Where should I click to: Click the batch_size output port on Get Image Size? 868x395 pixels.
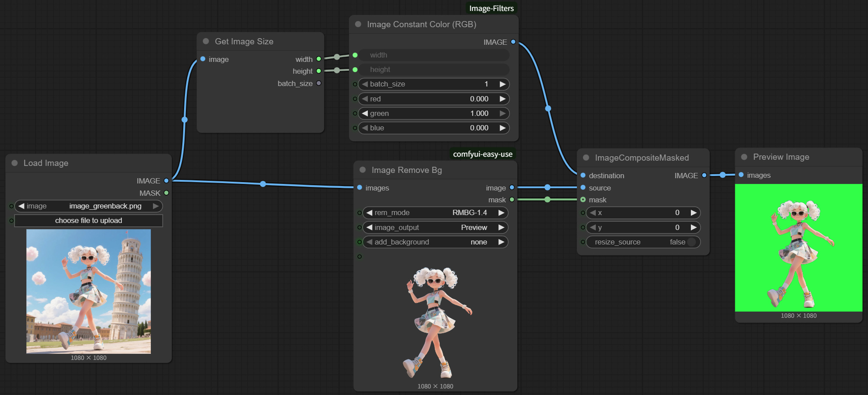(x=319, y=83)
